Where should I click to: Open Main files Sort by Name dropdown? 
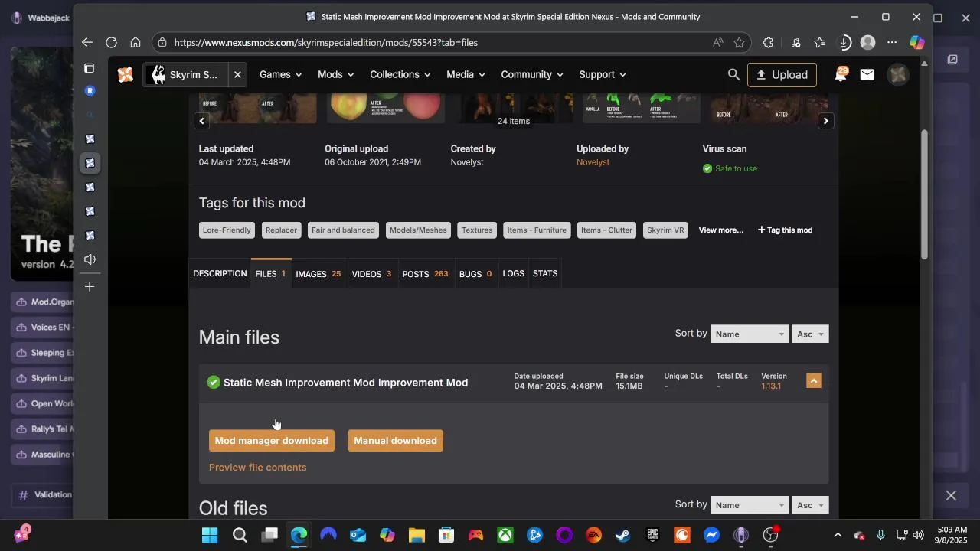pos(749,334)
